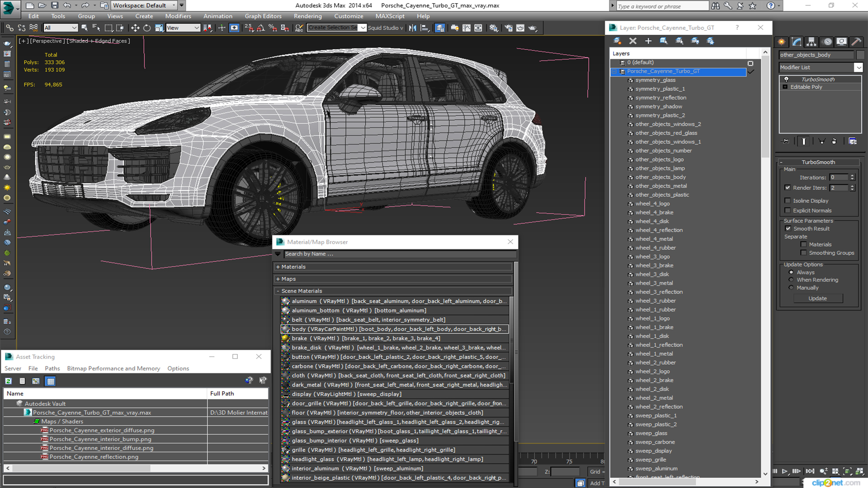The height and width of the screenshot is (488, 868).
Task: Click the Pin Stack icon
Action: click(x=786, y=141)
